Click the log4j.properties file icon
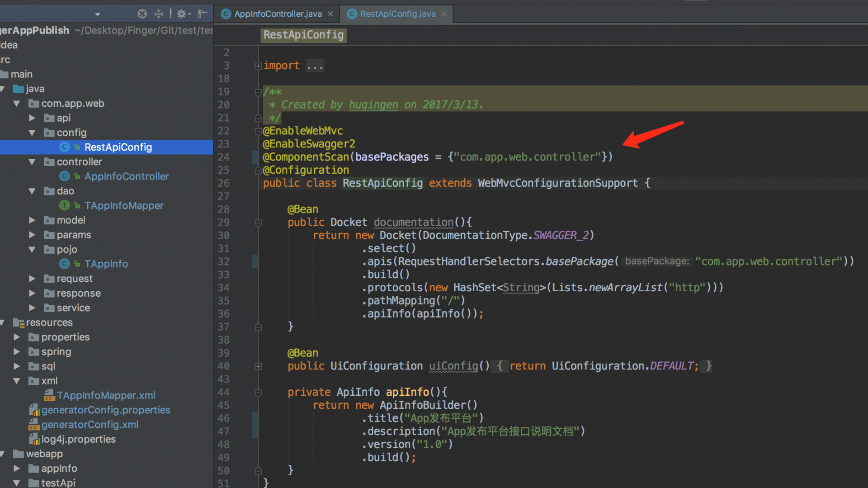868x488 pixels. [34, 439]
